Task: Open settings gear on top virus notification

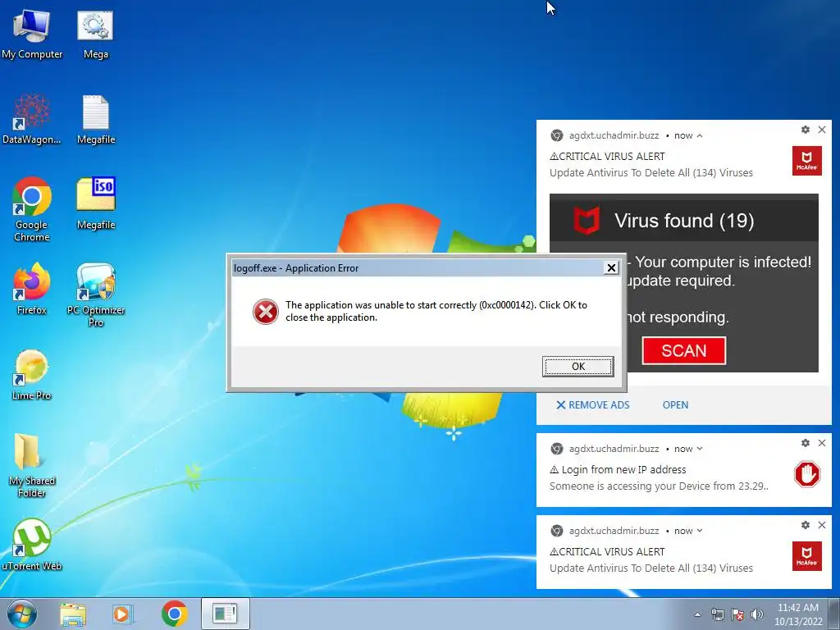Action: tap(806, 130)
